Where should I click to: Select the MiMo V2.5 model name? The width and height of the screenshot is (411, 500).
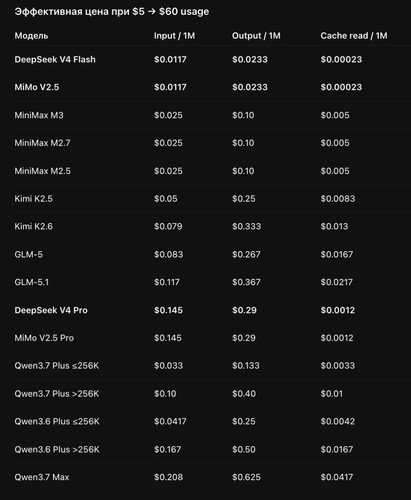point(37,87)
